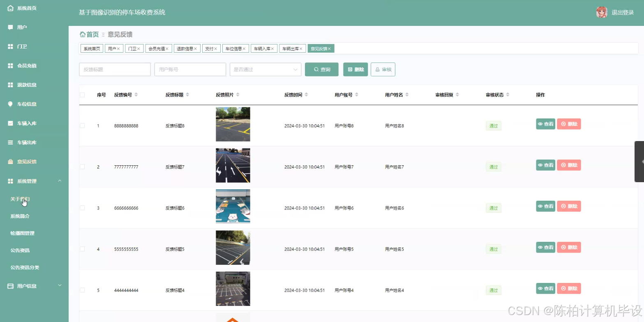The image size is (644, 322).
Task: Close the 会员充值 tab with its x
Action: coord(167,49)
